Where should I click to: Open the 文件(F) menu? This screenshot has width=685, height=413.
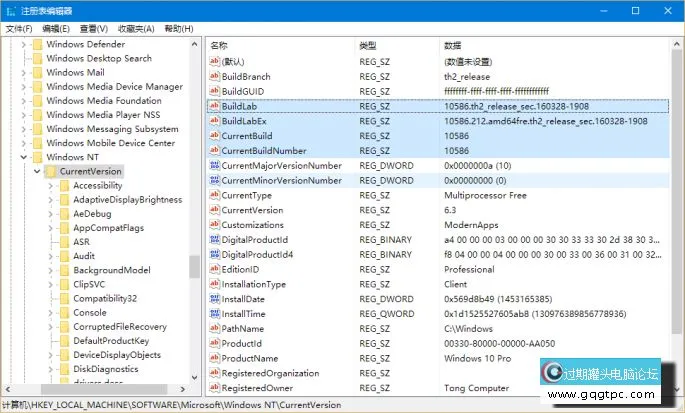coord(19,29)
